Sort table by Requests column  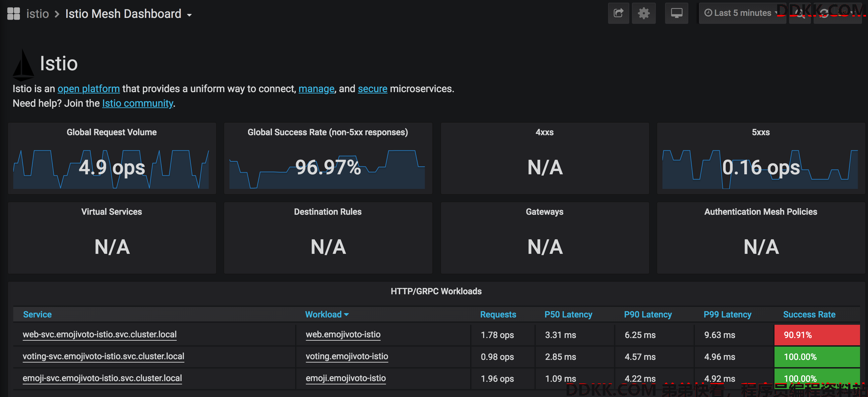498,314
